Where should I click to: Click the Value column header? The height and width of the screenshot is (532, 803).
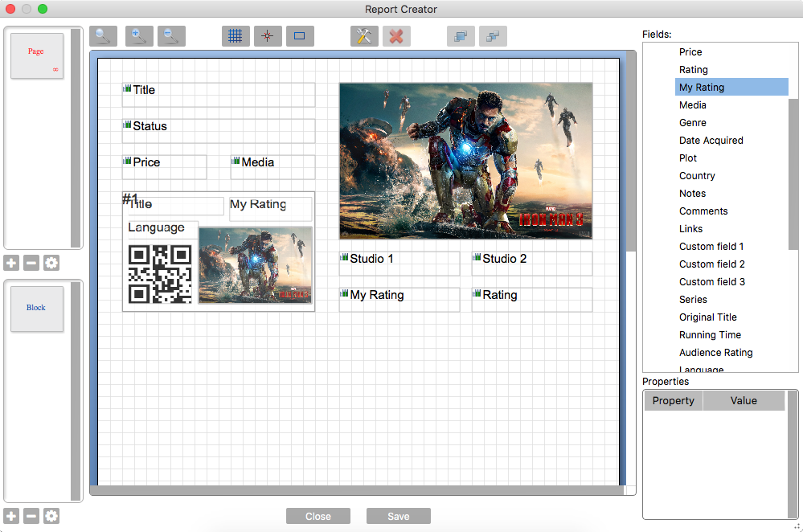(x=744, y=400)
